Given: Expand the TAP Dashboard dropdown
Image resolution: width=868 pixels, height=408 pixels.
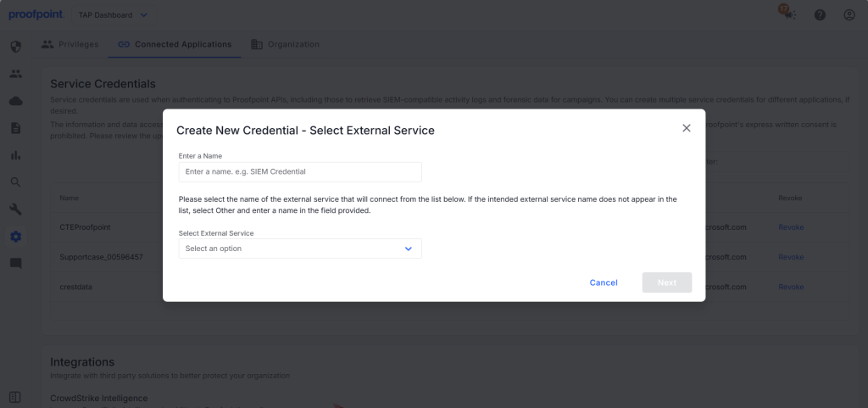Looking at the screenshot, I should click(x=114, y=15).
